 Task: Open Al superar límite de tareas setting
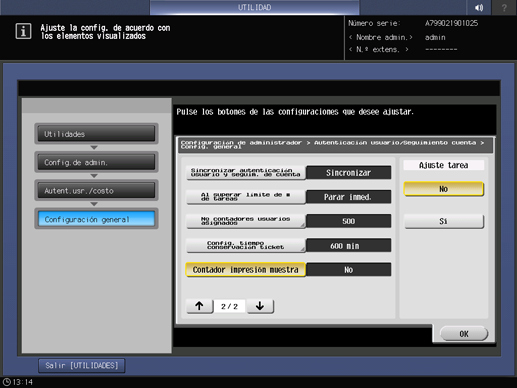pos(246,197)
